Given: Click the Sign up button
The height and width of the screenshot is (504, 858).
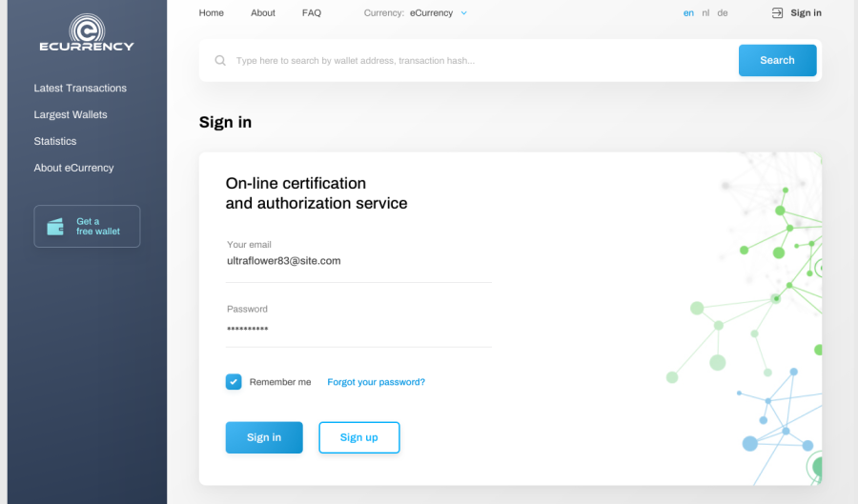Looking at the screenshot, I should click(359, 437).
